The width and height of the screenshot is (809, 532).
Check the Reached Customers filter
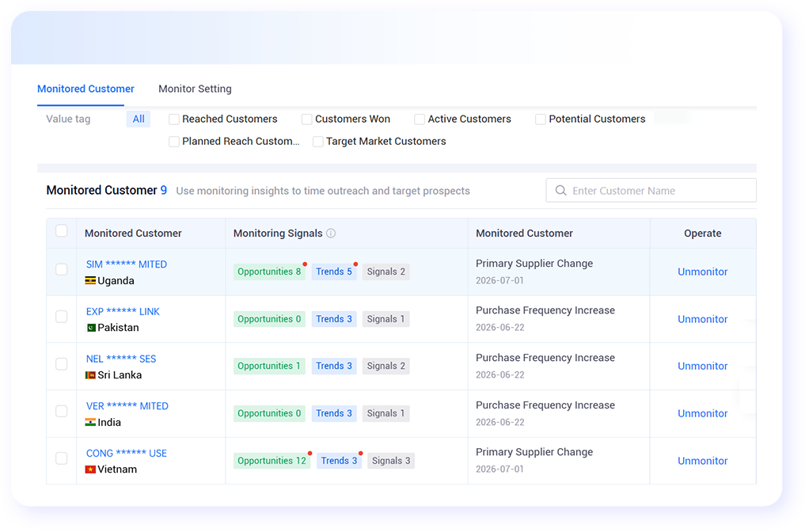click(174, 120)
